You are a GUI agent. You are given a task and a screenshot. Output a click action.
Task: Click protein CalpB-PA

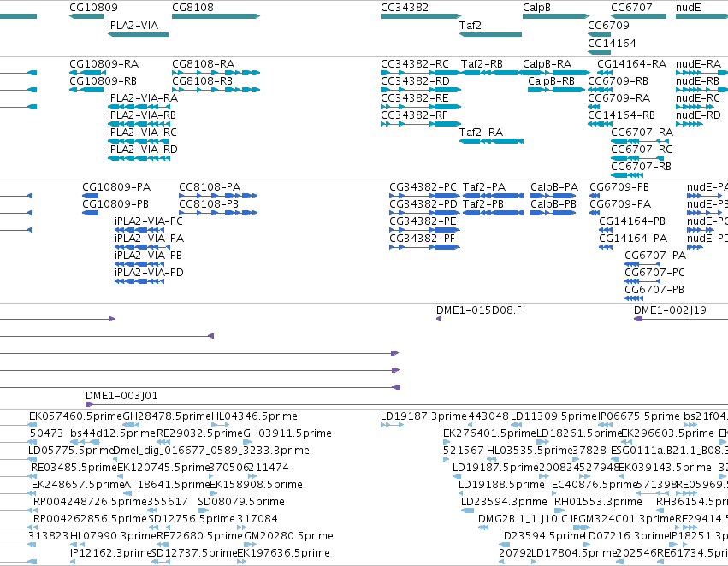pos(553,187)
